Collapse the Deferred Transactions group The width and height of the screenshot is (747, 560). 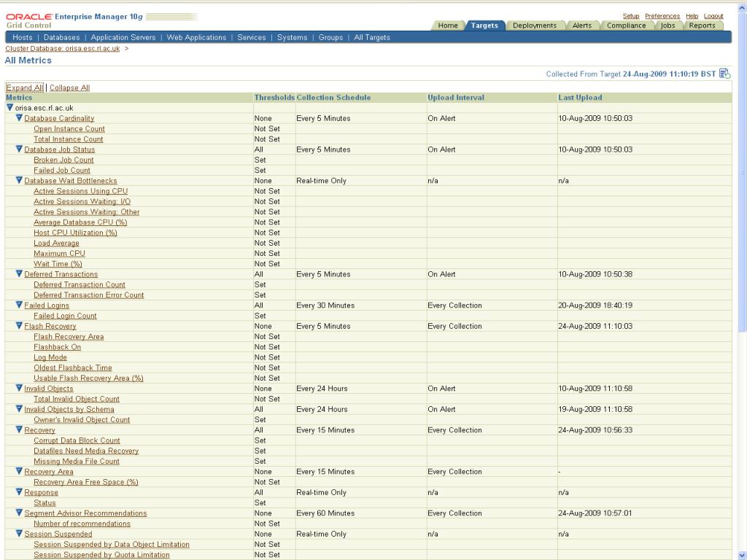tap(19, 274)
